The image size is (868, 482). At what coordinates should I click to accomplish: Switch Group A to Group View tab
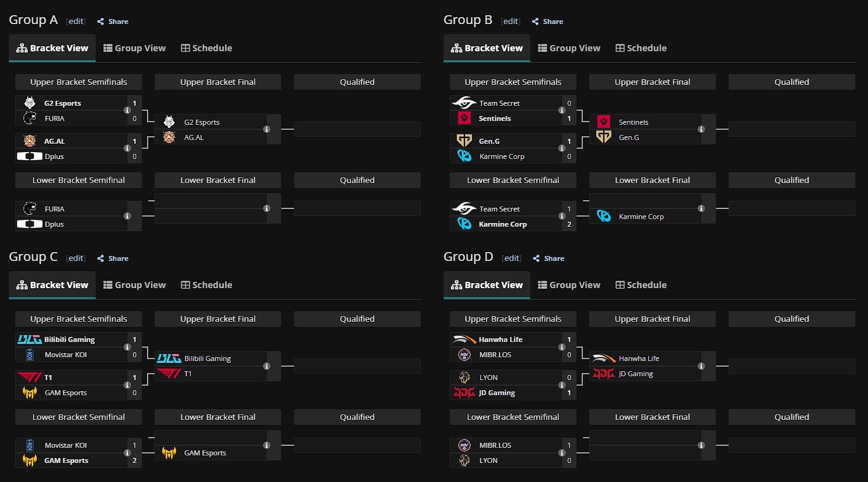click(x=134, y=48)
